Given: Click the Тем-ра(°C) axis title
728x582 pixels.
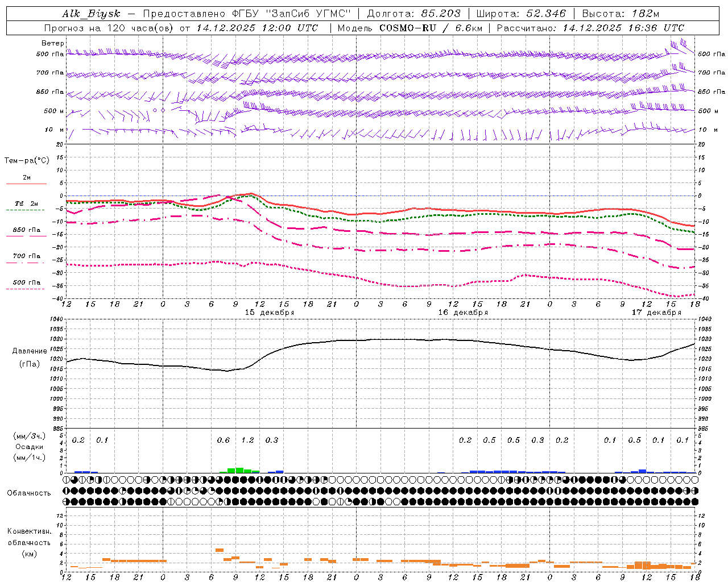Looking at the screenshot, I should [x=27, y=161].
